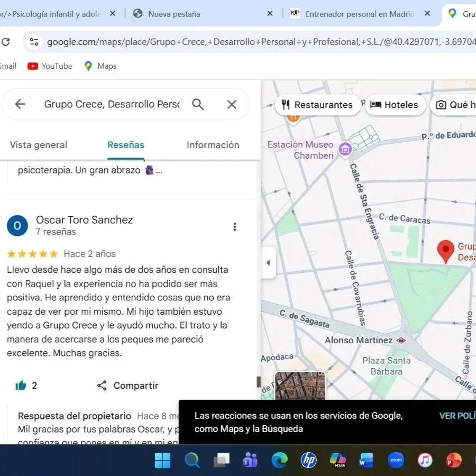Viewport: 476px width, 476px height.
Task: Open Oscar Toro Sanchez profile avatar
Action: point(17,225)
